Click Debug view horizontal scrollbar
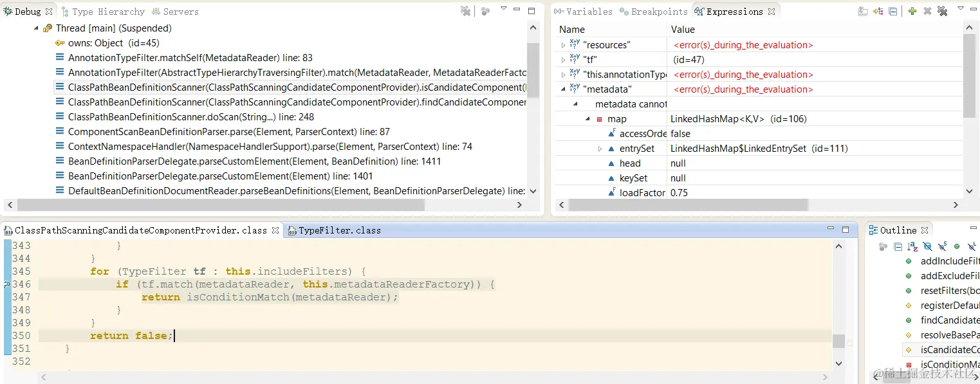The image size is (980, 384). (221, 205)
